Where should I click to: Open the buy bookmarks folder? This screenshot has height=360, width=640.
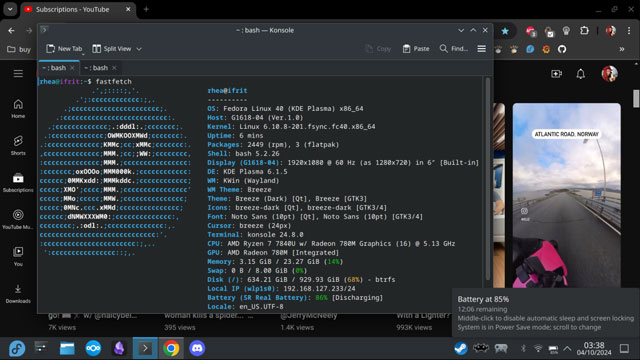click(x=19, y=49)
